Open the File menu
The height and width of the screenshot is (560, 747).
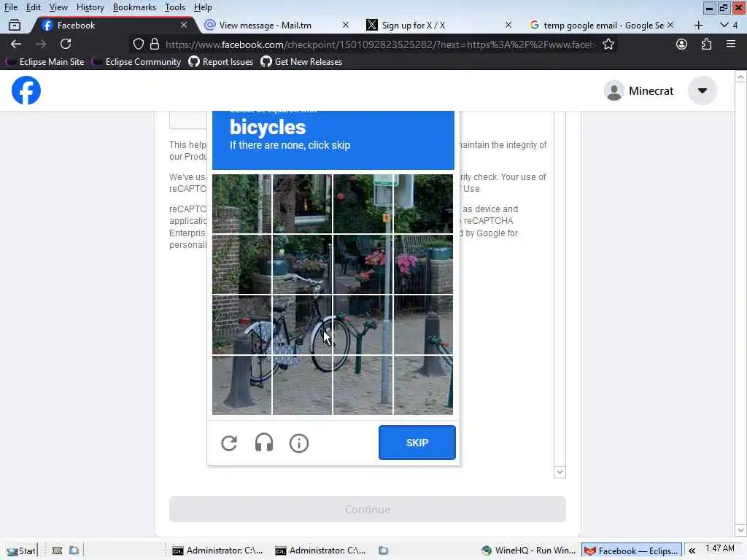click(10, 7)
